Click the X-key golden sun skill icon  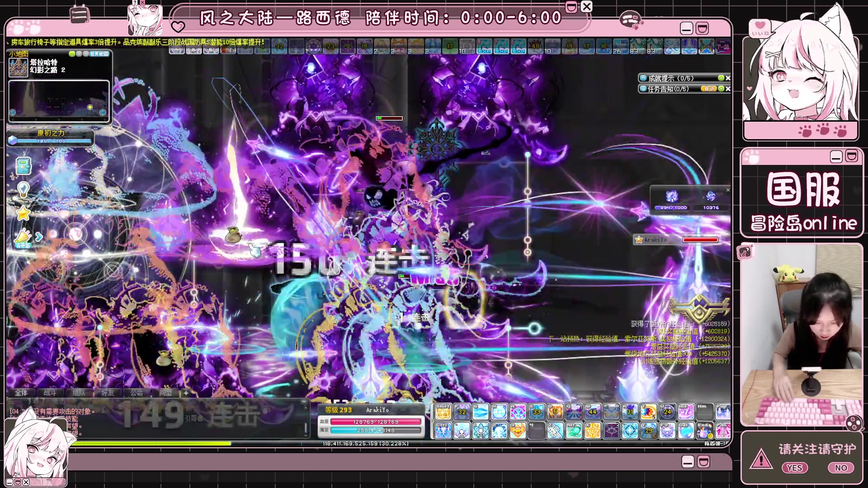coord(592,431)
